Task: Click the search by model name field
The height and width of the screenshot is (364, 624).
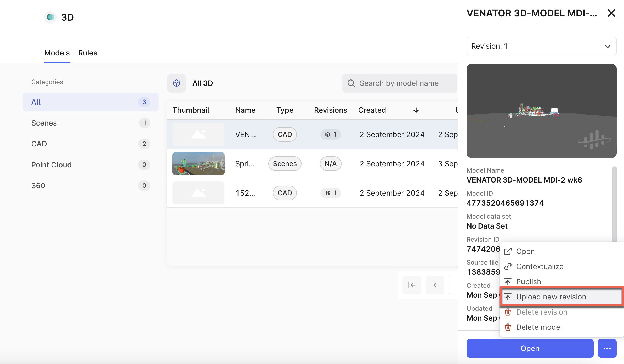Action: (399, 83)
